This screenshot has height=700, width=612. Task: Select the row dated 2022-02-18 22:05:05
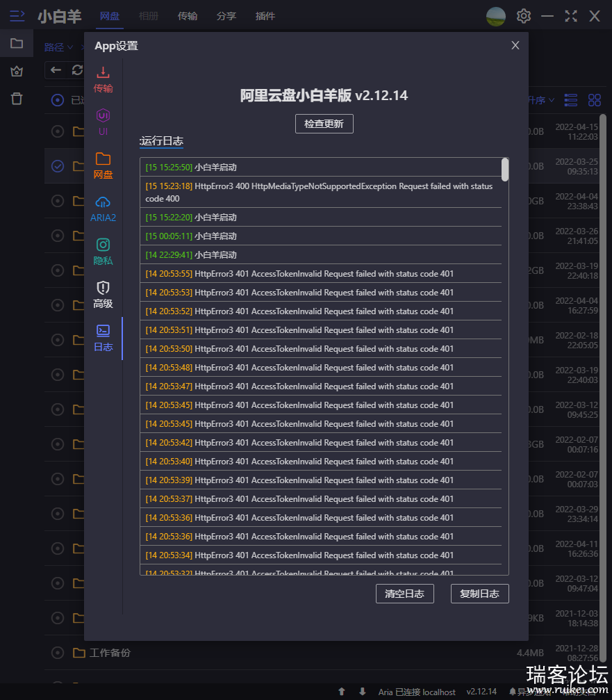(58, 340)
